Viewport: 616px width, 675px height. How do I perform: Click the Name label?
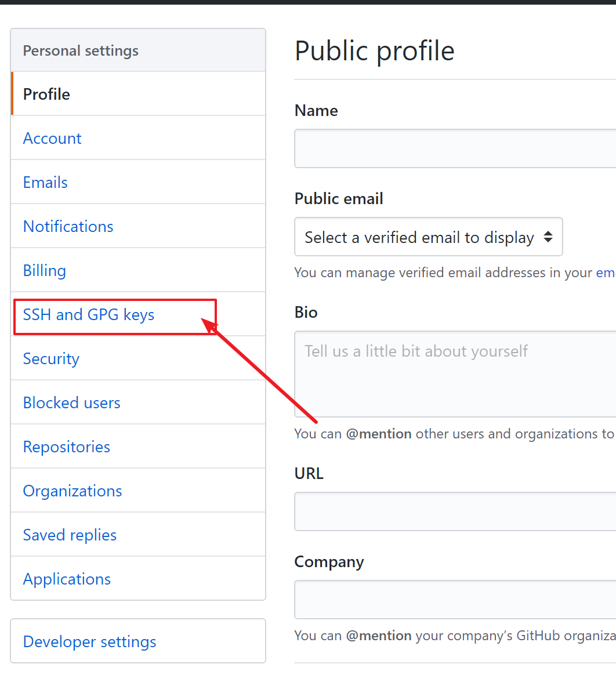click(316, 111)
